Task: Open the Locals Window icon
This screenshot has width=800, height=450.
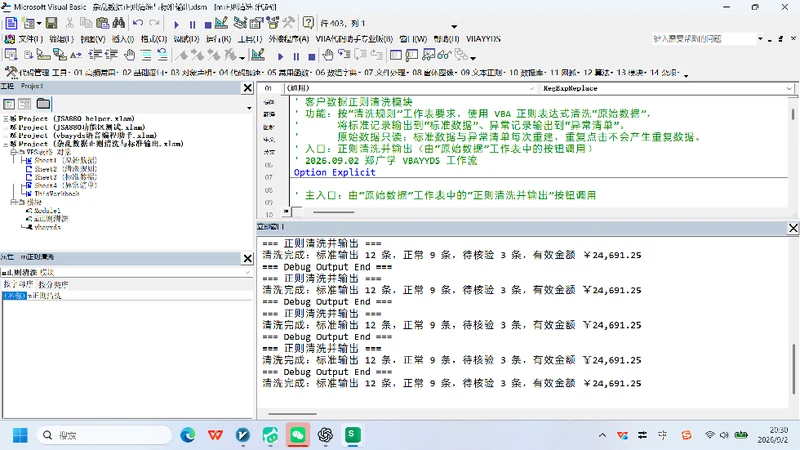Action: click(395, 55)
